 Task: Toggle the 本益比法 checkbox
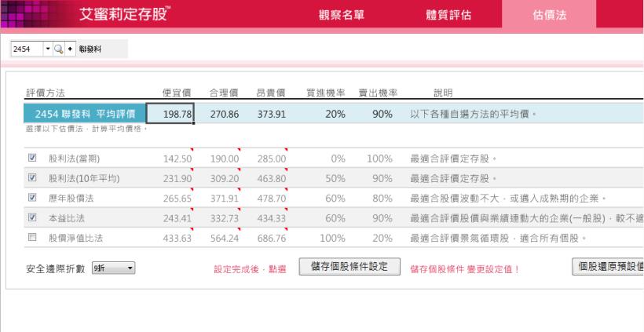32,217
